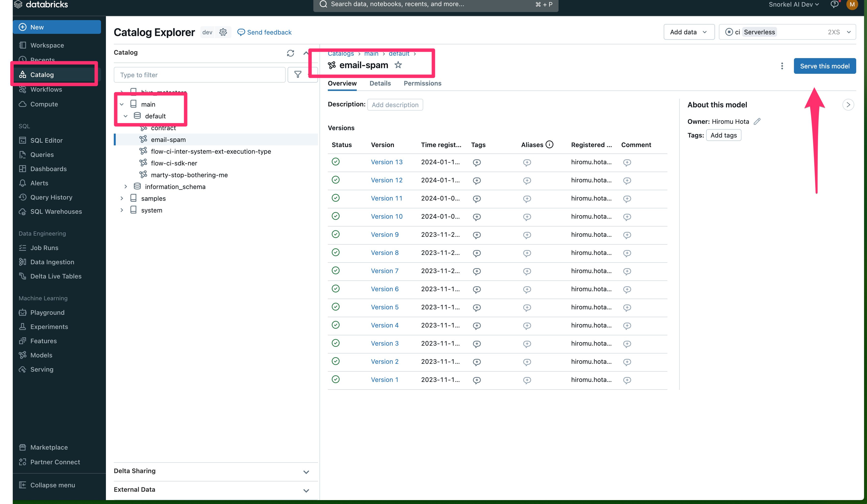Image resolution: width=867 pixels, height=504 pixels.
Task: Click into the Type to filter field
Action: [200, 75]
